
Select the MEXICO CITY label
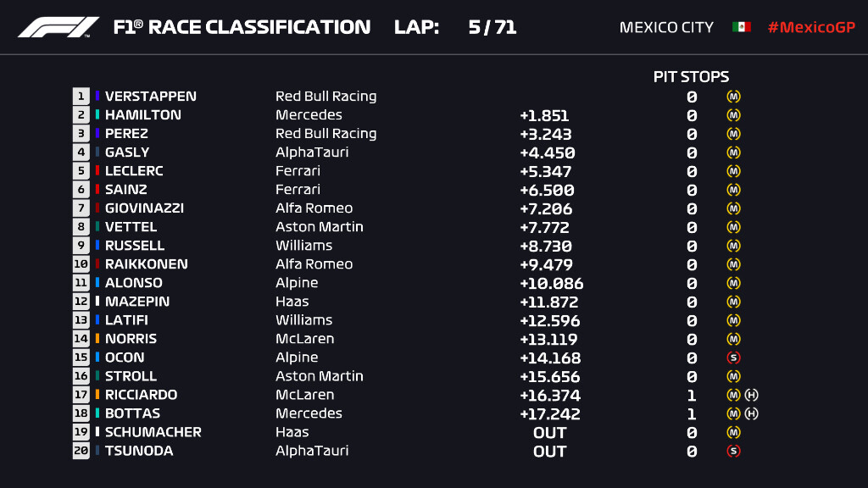(666, 27)
